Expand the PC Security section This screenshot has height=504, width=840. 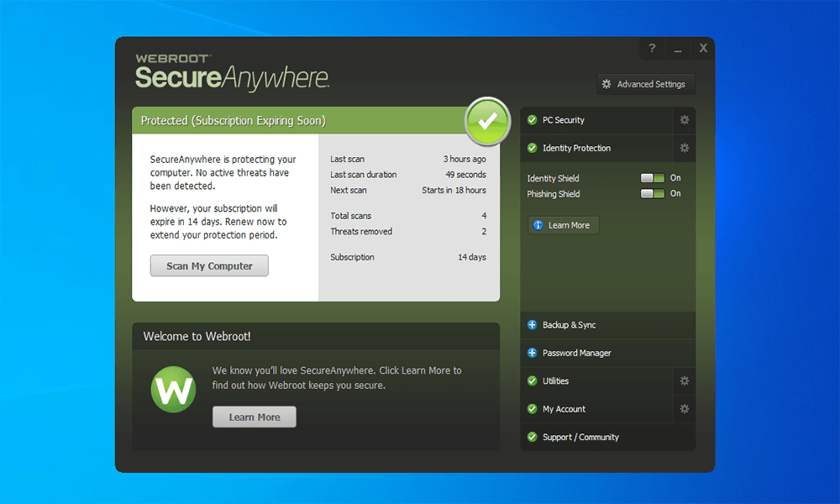[596, 120]
